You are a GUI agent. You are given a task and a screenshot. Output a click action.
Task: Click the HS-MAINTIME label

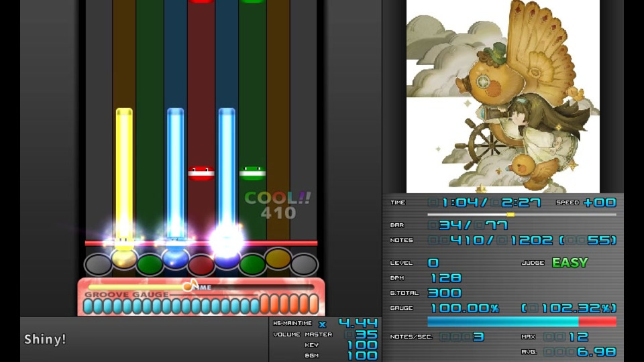(292, 323)
